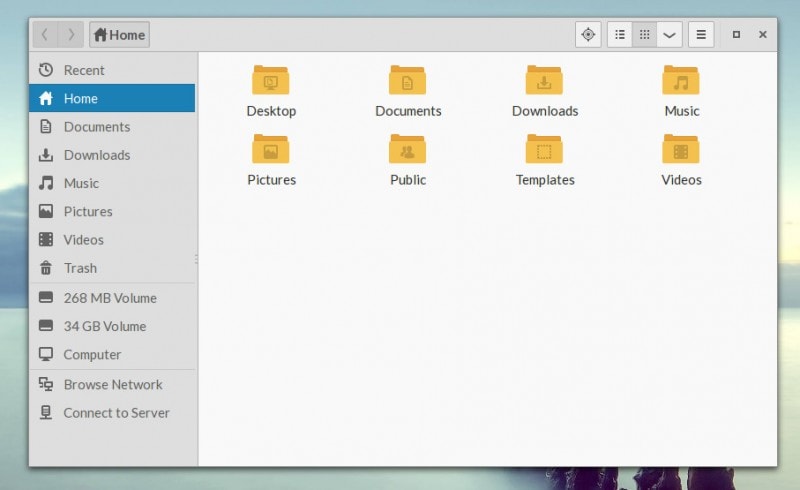Screen dimensions: 800x490
Task: Click the Browse Network label
Action: (x=113, y=384)
